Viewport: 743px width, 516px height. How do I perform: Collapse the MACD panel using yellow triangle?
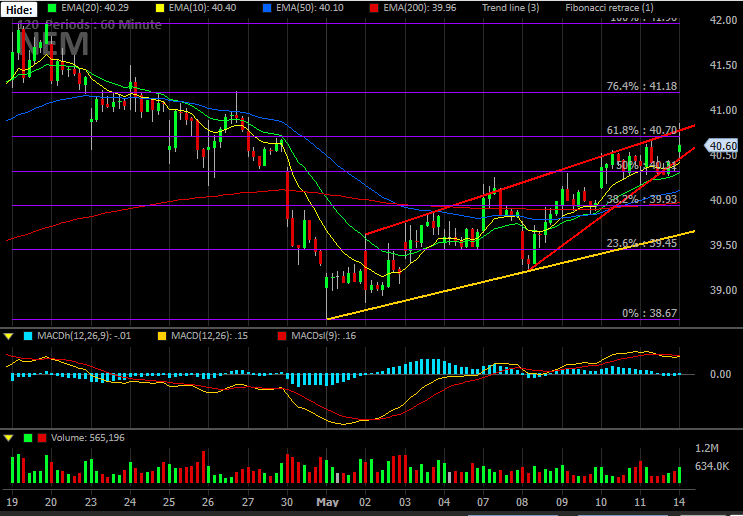[x=8, y=336]
